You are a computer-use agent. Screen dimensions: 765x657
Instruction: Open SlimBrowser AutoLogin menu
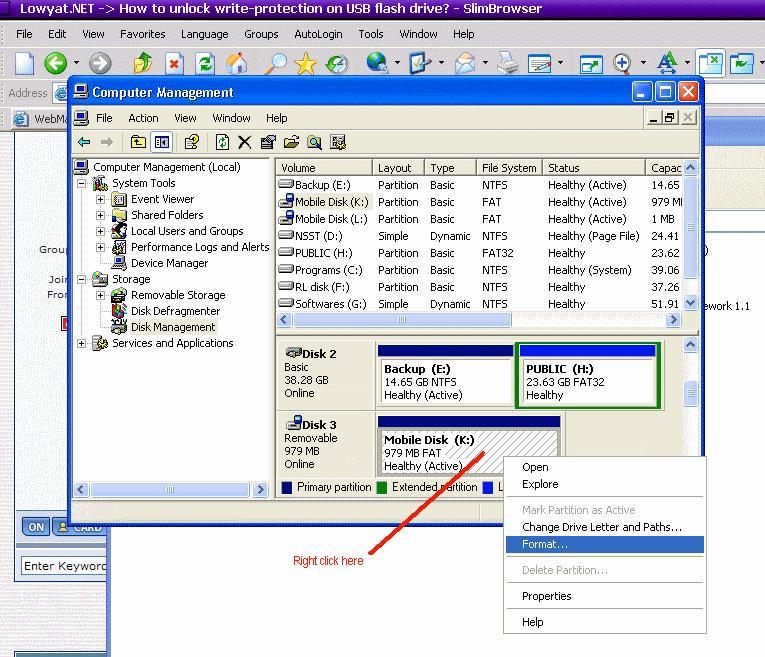click(318, 34)
